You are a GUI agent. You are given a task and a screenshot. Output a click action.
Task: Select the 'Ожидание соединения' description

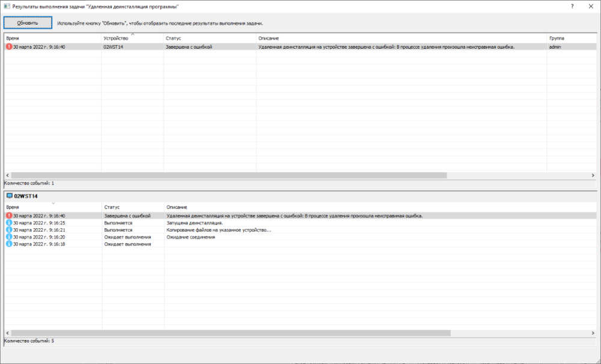(191, 237)
